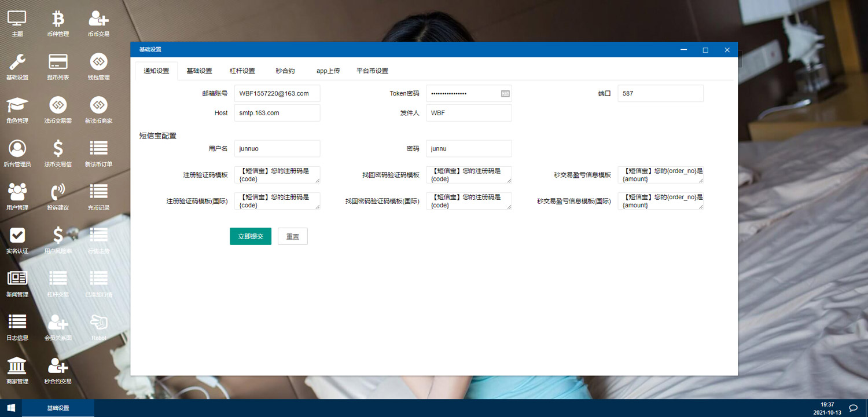
Task: Select the 平台币设置 tab
Action: 372,71
